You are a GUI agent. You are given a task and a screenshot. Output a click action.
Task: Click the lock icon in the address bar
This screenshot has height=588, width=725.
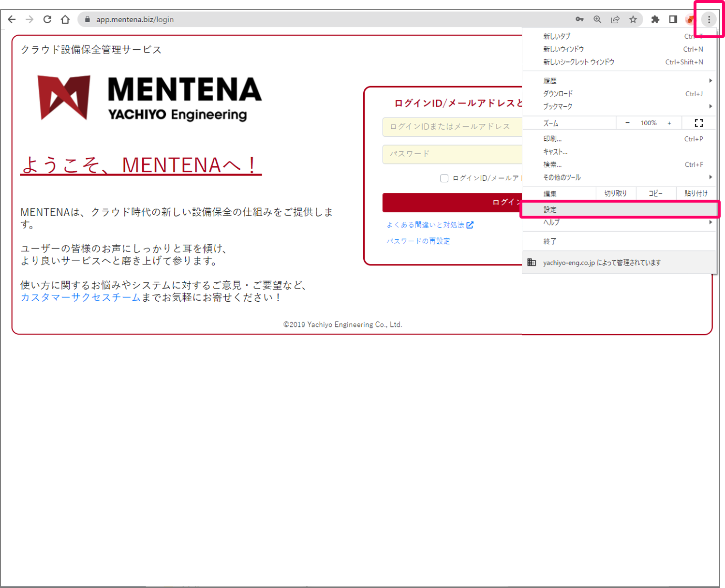(87, 19)
